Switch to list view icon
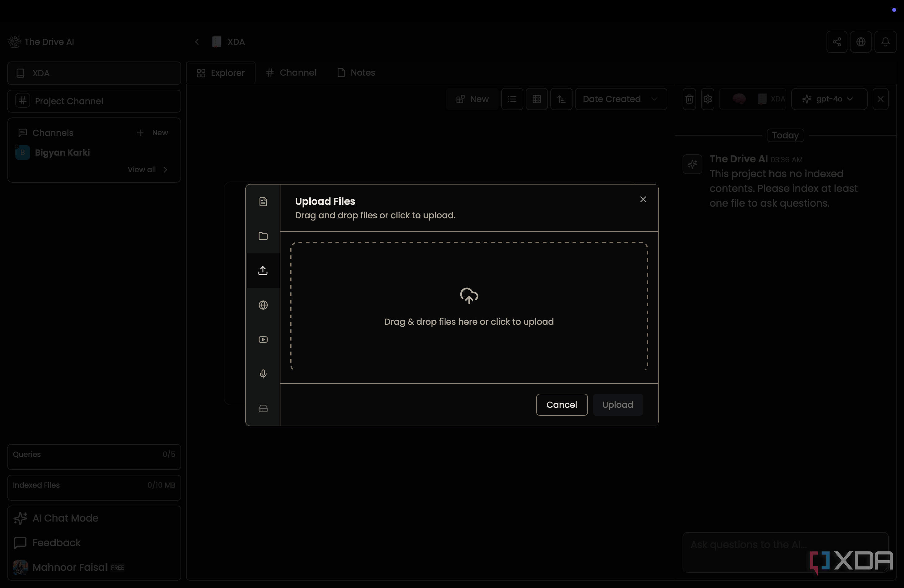 512,99
